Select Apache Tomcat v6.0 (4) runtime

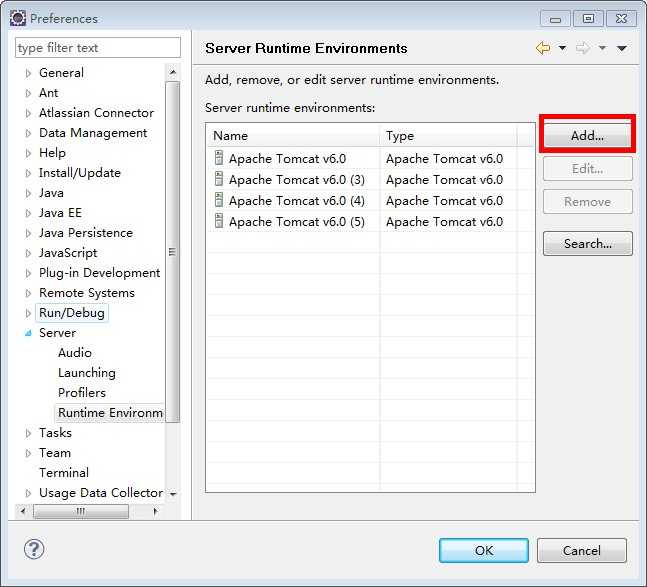pyautogui.click(x=297, y=201)
